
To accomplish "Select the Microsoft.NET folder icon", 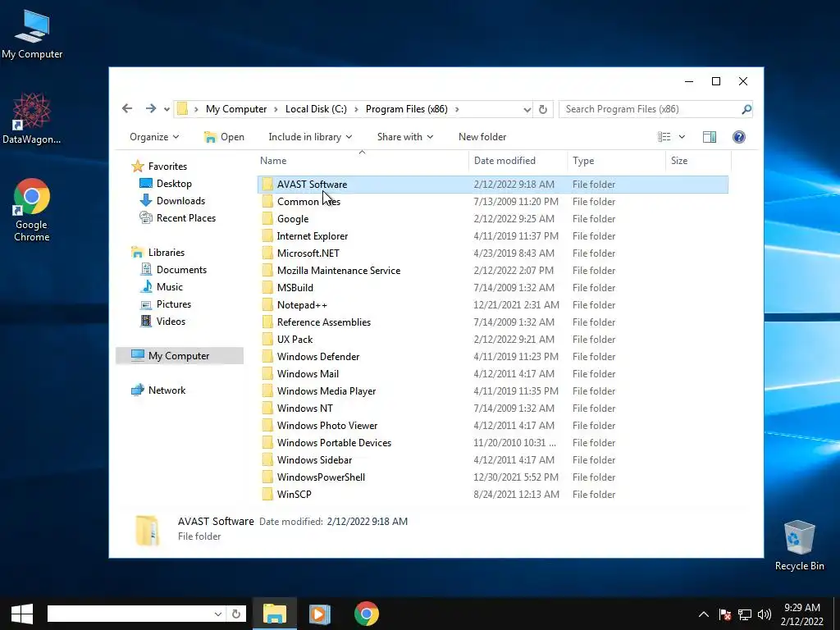I will click(x=267, y=253).
